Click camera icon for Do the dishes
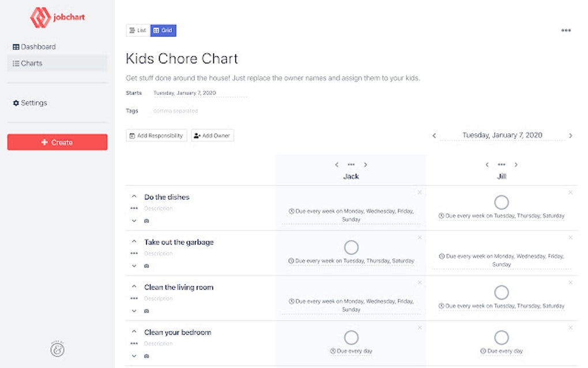This screenshot has height=368, width=588. tap(146, 221)
